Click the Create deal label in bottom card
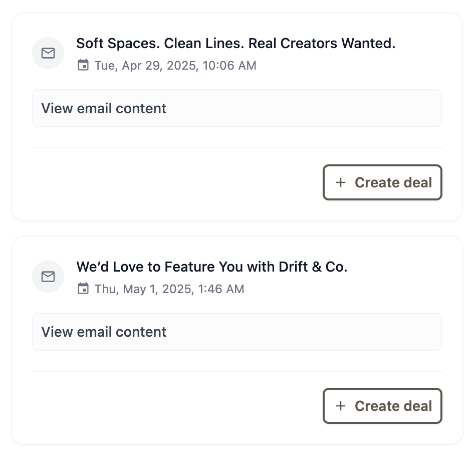This screenshot has height=460, width=476. pyautogui.click(x=393, y=406)
